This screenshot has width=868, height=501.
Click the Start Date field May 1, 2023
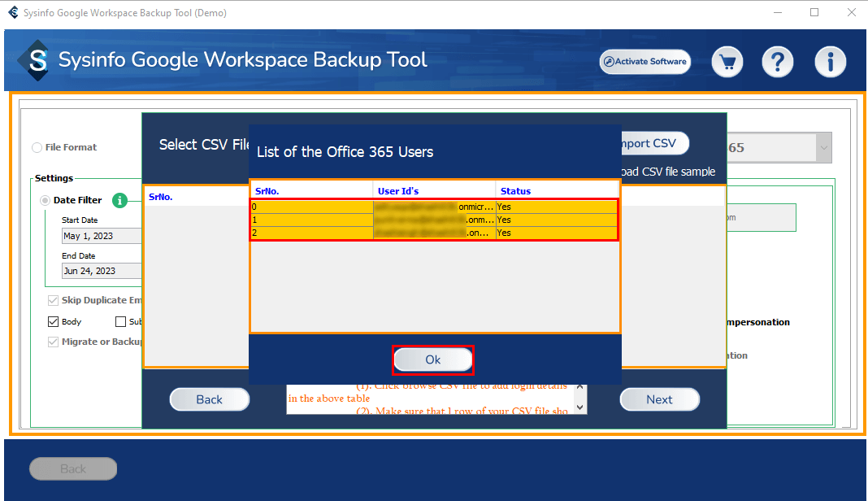click(x=102, y=236)
